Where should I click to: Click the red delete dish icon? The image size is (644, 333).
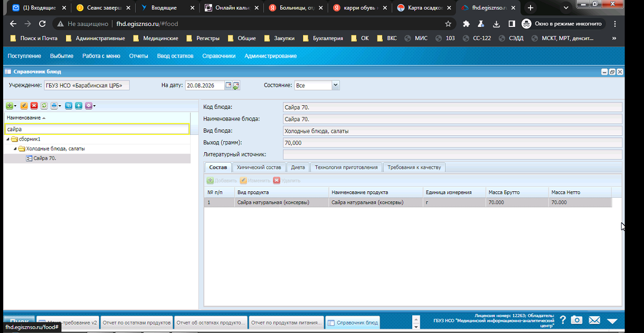(x=34, y=106)
